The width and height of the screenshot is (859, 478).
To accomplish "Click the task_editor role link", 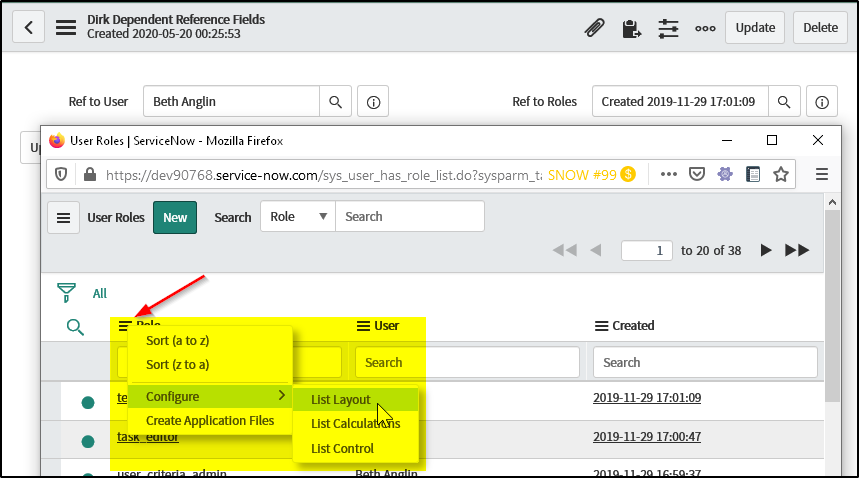I will 148,437.
